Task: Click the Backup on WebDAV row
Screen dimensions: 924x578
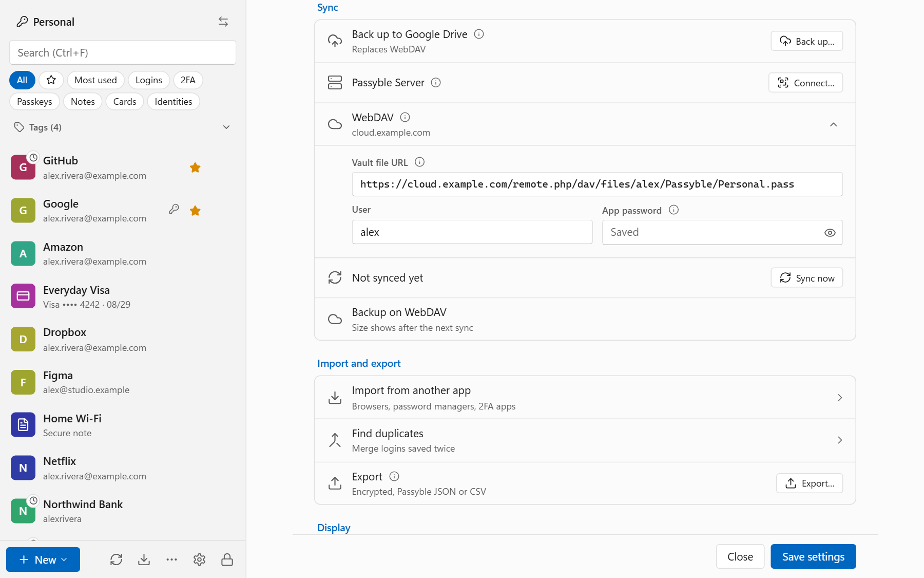Action: tap(585, 319)
